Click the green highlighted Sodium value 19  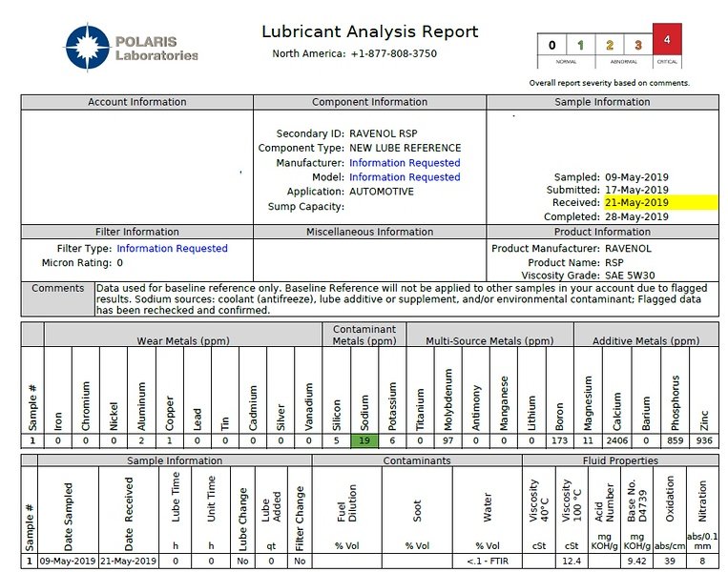coord(364,440)
